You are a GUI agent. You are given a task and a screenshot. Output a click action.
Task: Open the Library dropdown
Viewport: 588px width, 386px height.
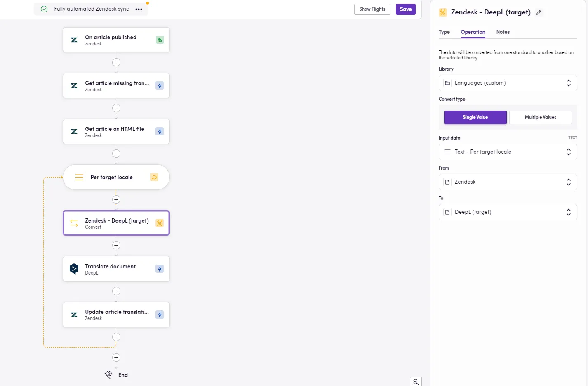coord(508,83)
